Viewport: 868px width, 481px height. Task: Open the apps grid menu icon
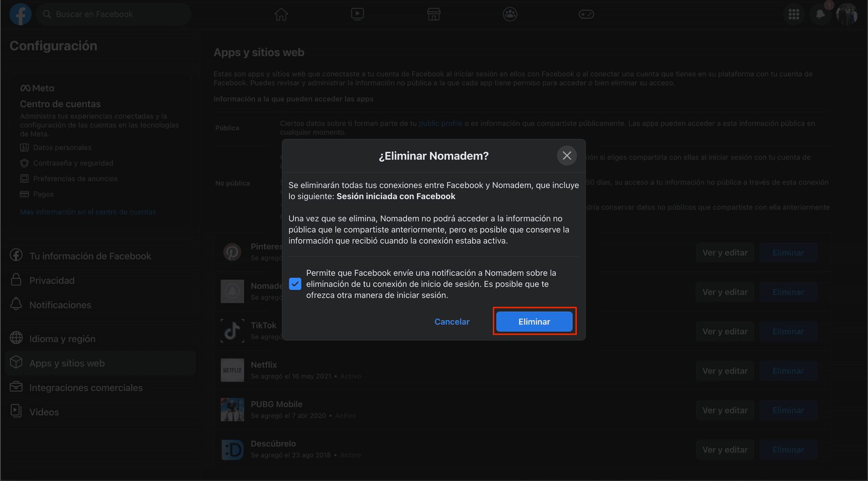tap(794, 14)
